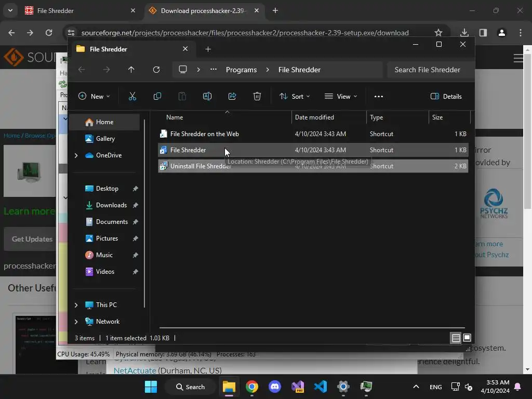
Task: Open Chrome downloads icon
Action: 464,33
